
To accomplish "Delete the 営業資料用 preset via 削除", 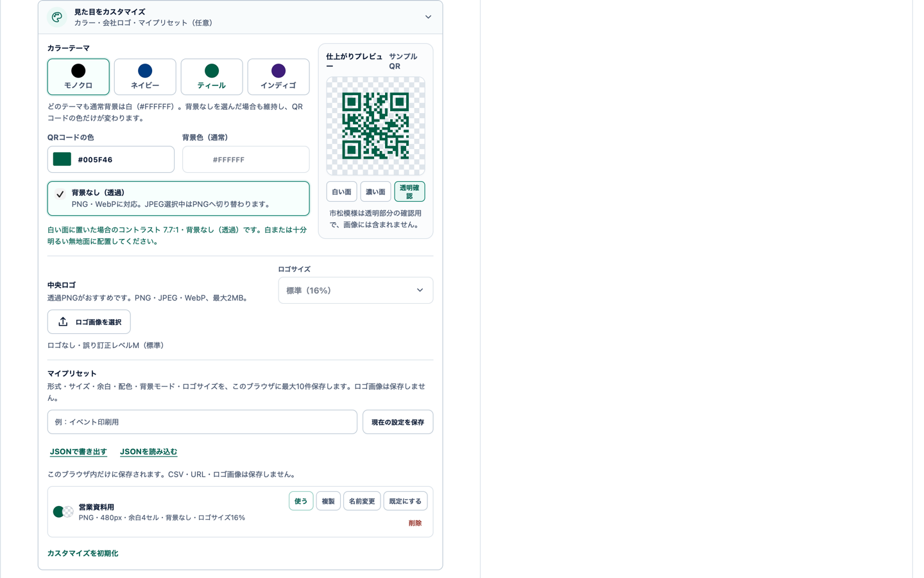I will (x=415, y=523).
